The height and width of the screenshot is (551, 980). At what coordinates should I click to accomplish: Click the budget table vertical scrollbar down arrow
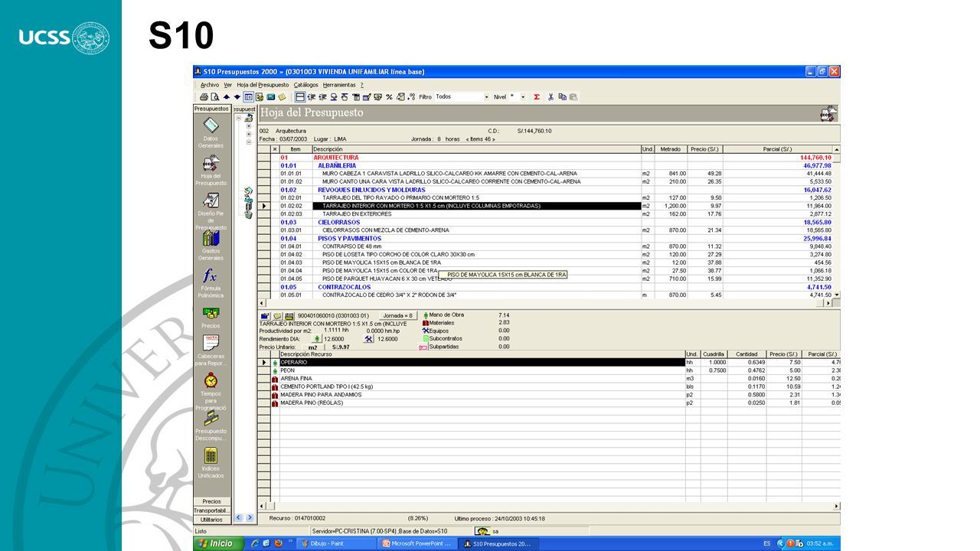point(836,295)
